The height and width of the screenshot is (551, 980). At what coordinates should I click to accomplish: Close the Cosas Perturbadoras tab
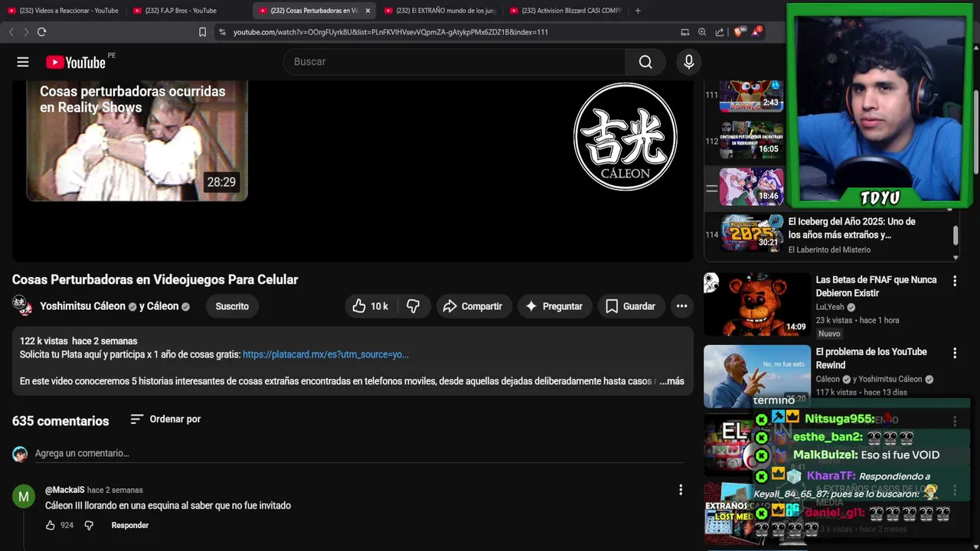[367, 11]
